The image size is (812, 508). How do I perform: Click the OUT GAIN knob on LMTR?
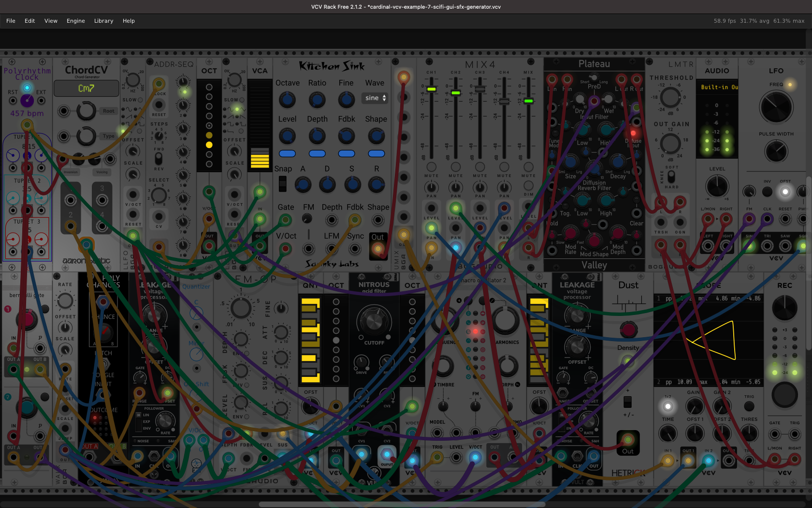click(670, 143)
